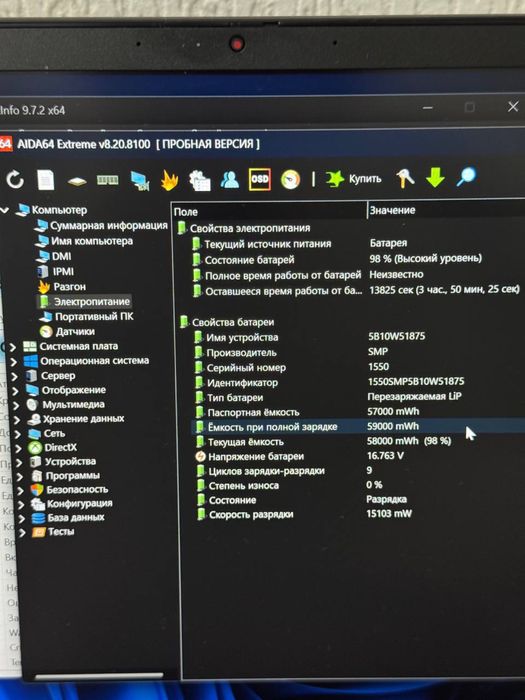Viewport: 525px width, 700px height.
Task: Collapse the Компьютер tree node
Action: [5, 210]
